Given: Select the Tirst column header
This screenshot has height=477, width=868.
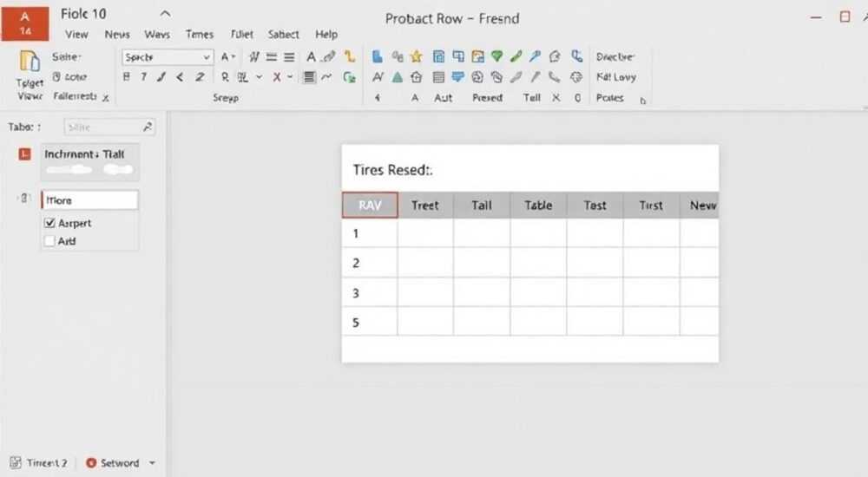Looking at the screenshot, I should 651,206.
